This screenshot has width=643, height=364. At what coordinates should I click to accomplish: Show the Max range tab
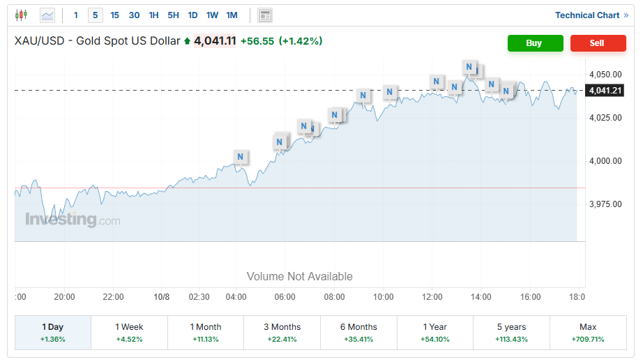pos(587,332)
